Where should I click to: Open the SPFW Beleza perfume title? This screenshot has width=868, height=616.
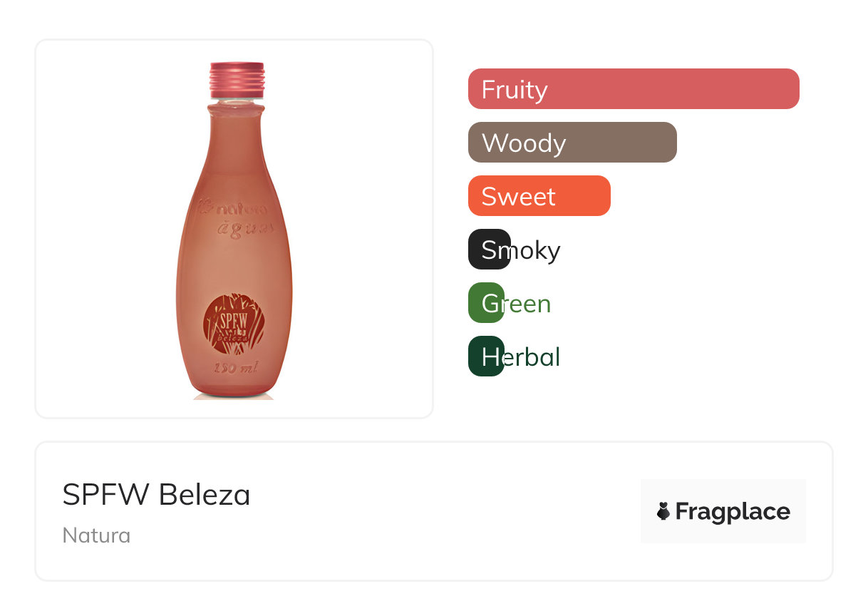[156, 495]
